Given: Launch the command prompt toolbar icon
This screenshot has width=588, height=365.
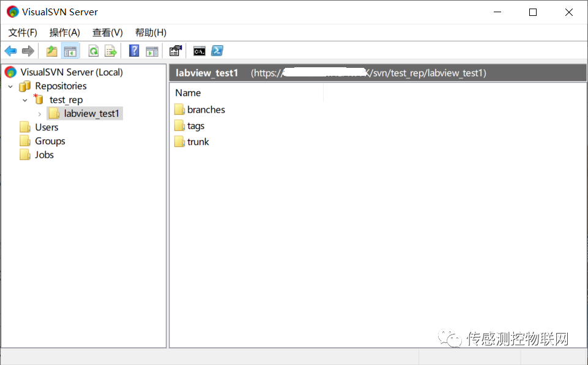Looking at the screenshot, I should (199, 51).
